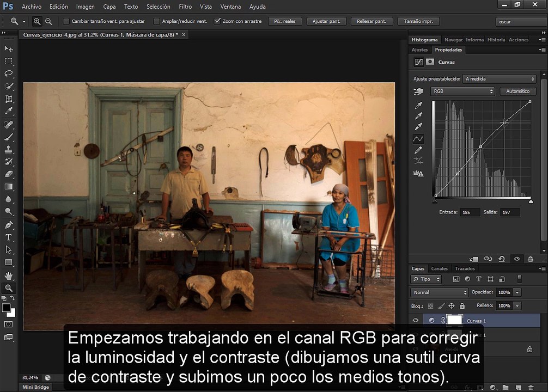Select the Gradient tool
This screenshot has height=392, width=548.
pyautogui.click(x=8, y=187)
